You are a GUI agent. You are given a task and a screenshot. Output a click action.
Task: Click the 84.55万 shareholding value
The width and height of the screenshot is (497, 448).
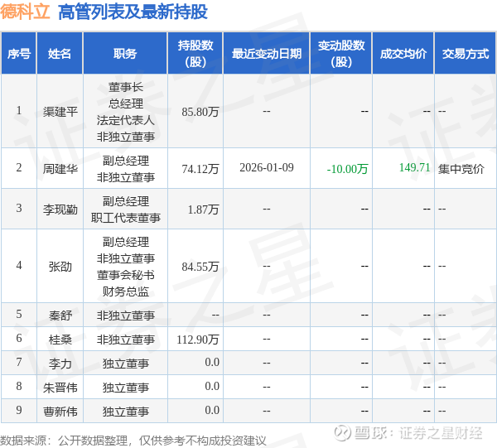pyautogui.click(x=200, y=267)
